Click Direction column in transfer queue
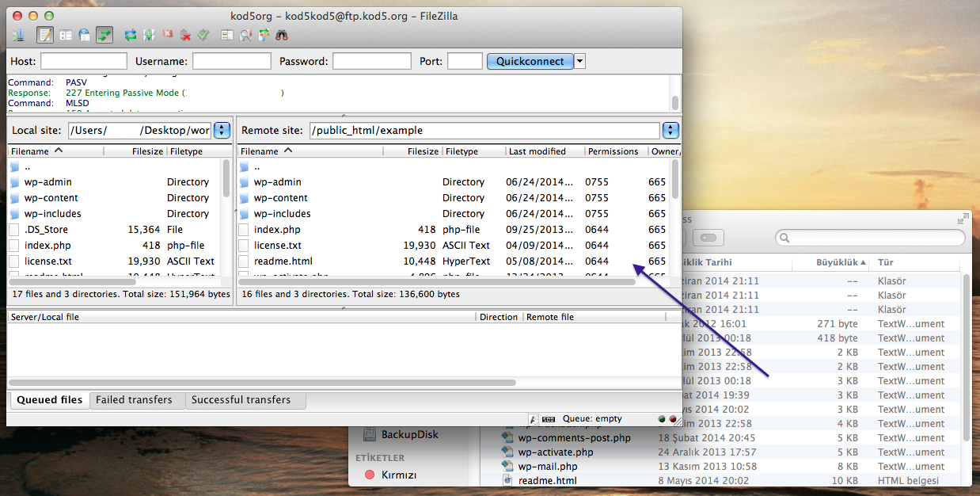Screen dimensions: 980x496 click(x=499, y=317)
